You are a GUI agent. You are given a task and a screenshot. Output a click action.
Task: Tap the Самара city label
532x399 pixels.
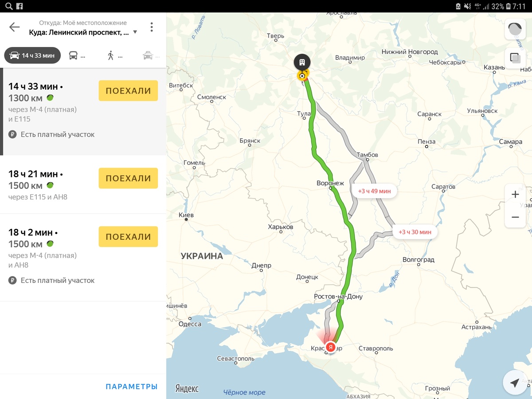pyautogui.click(x=510, y=142)
